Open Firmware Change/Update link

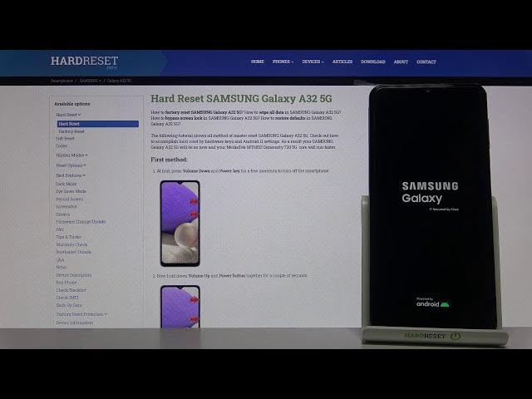coord(81,222)
